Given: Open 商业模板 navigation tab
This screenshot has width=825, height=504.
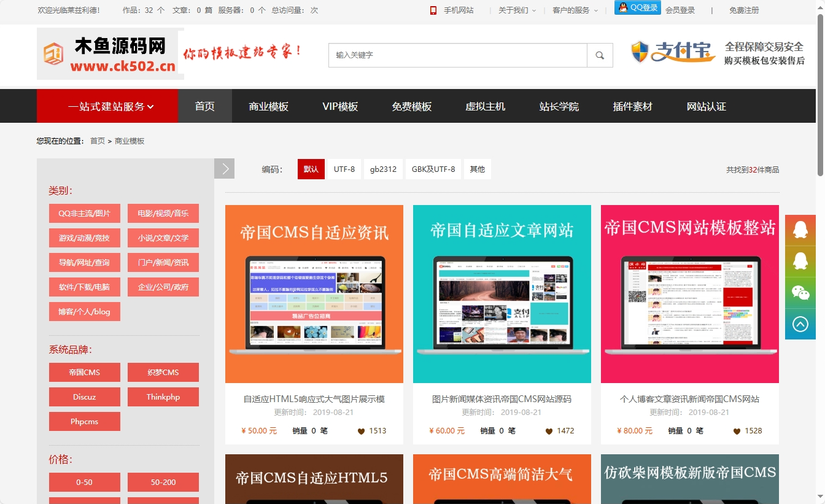Looking at the screenshot, I should tap(269, 106).
